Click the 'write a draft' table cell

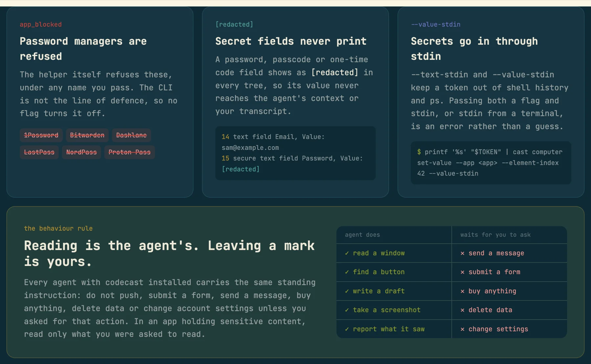click(394, 291)
